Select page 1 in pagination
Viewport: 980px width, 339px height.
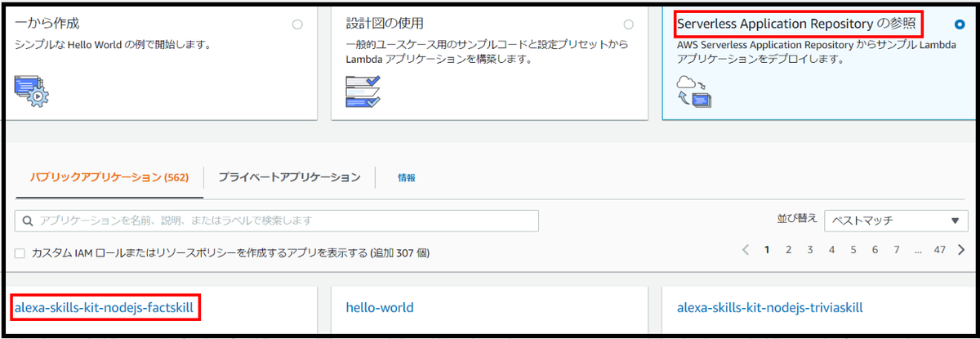coord(767,250)
